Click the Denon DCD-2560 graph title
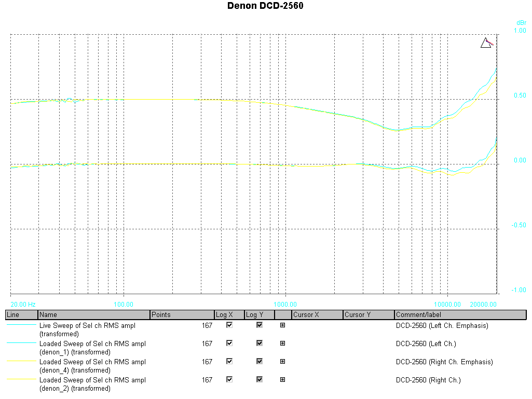The height and width of the screenshot is (399, 532). pyautogui.click(x=265, y=6)
